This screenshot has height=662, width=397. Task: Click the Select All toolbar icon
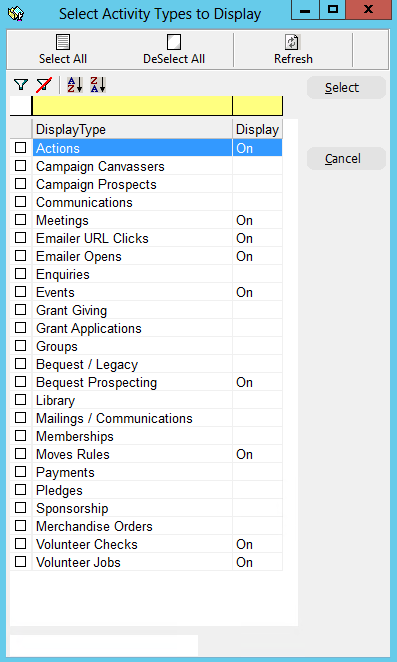click(63, 42)
